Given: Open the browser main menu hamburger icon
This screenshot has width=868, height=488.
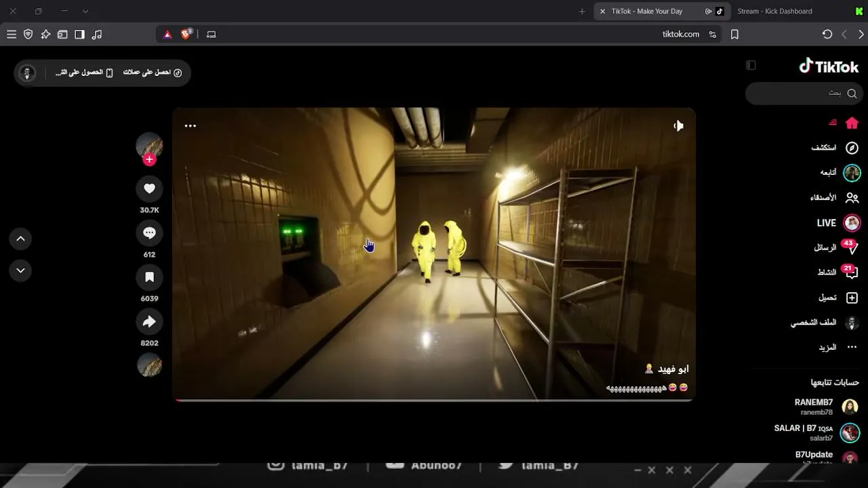Looking at the screenshot, I should tap(12, 34).
